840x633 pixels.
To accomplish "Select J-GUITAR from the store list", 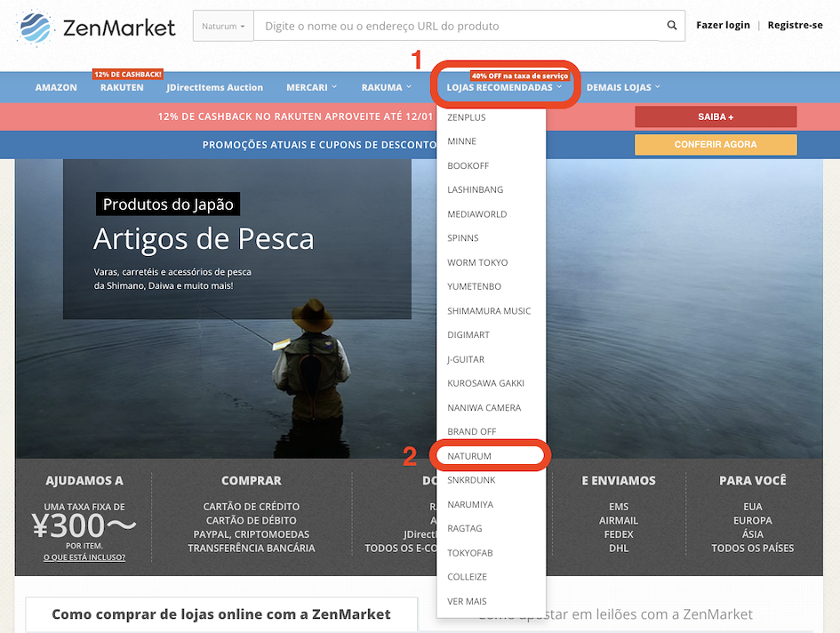I will [466, 359].
